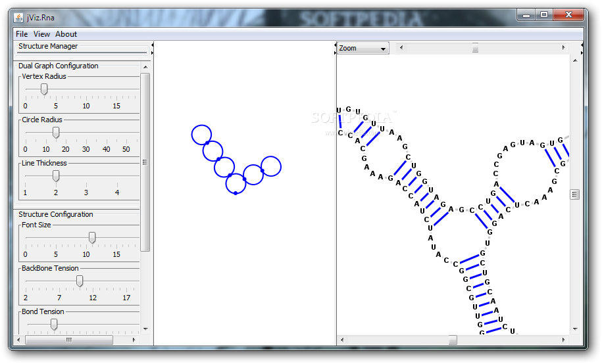Click the Line Thickness slider handle

click(x=56, y=175)
